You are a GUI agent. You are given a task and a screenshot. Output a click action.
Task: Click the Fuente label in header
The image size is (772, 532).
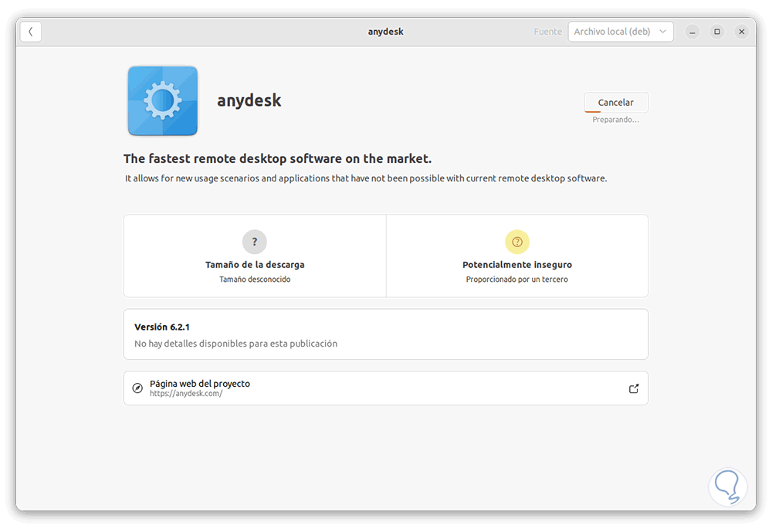point(547,32)
